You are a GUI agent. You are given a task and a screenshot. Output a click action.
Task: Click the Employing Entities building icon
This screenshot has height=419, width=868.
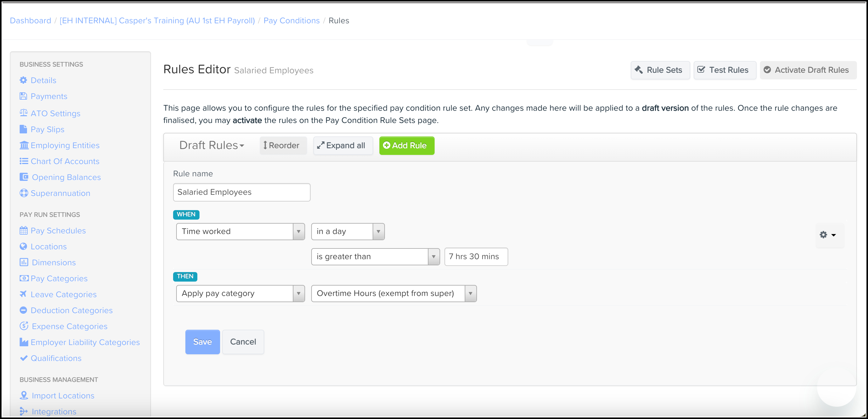pos(24,145)
